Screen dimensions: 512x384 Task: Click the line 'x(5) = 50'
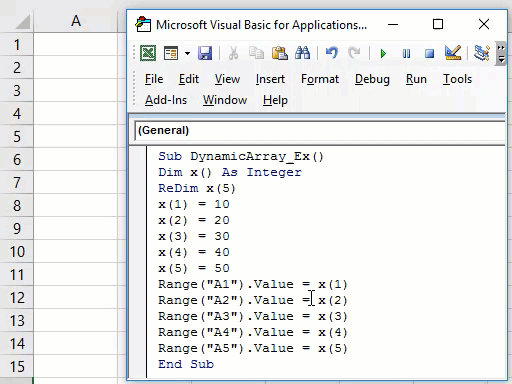click(194, 268)
